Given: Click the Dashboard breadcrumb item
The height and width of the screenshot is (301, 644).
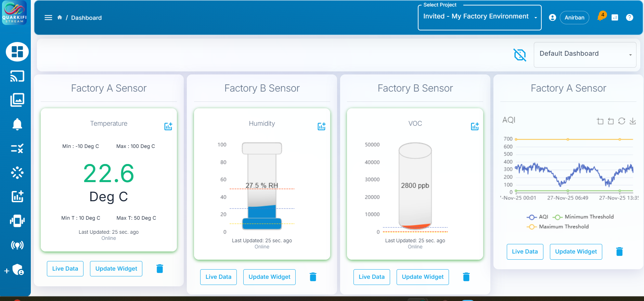Looking at the screenshot, I should [86, 18].
